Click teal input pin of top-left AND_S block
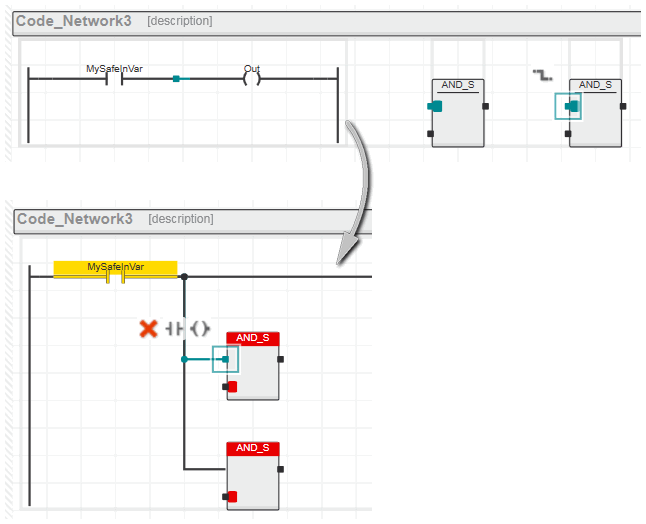Screen dimensions: 646x524 click(435, 106)
